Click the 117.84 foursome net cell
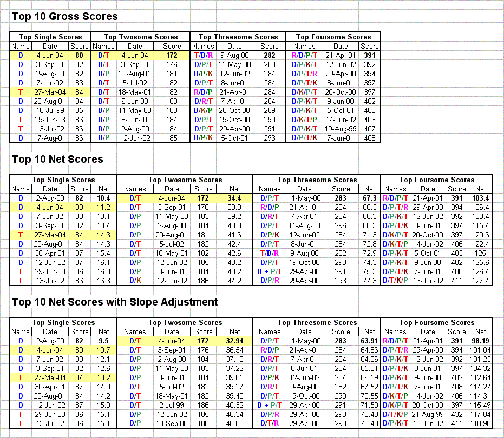The width and height of the screenshot is (504, 438). (x=480, y=414)
